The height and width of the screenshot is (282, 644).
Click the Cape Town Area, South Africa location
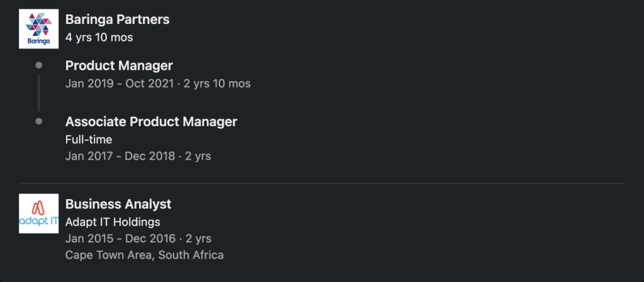(145, 255)
